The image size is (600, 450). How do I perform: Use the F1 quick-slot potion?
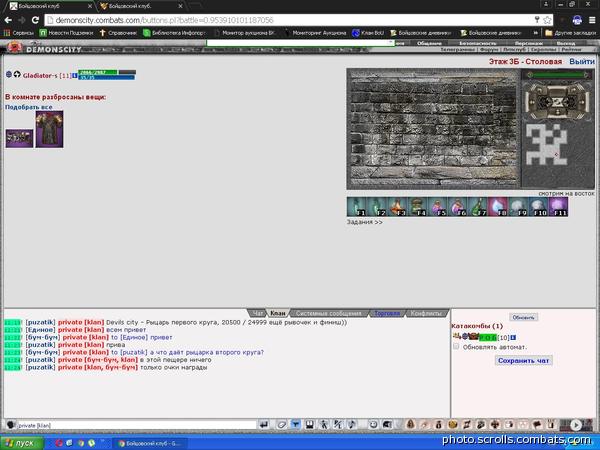click(x=357, y=207)
